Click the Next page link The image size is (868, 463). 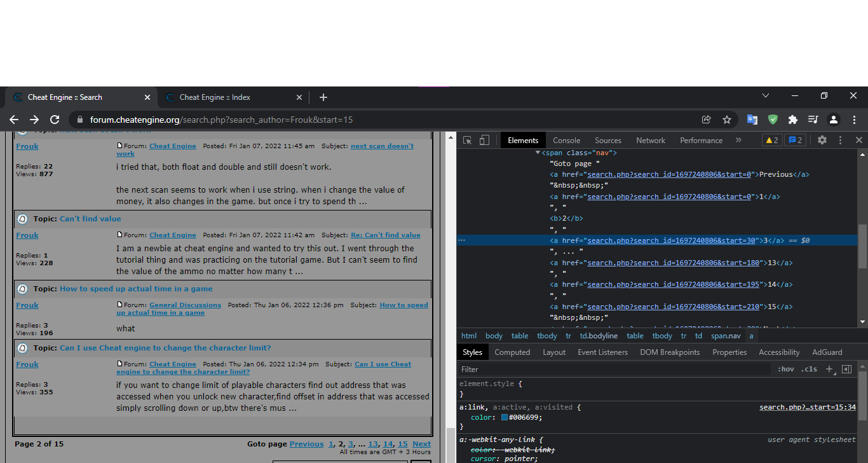click(x=421, y=443)
